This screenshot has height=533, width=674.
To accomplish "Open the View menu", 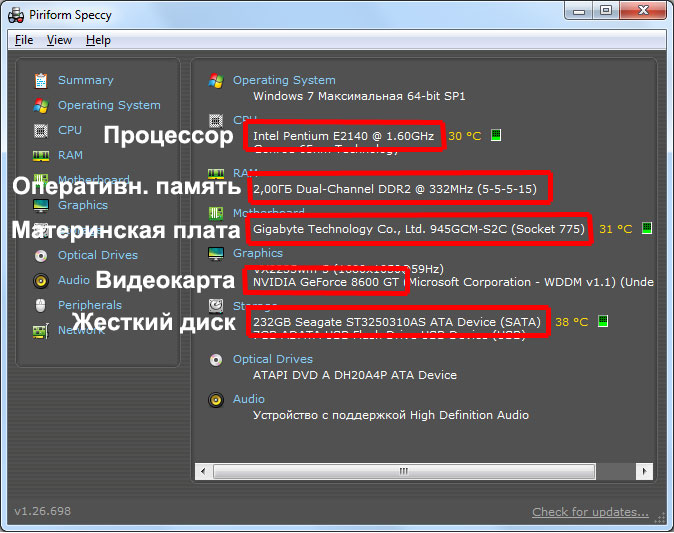I will [59, 40].
